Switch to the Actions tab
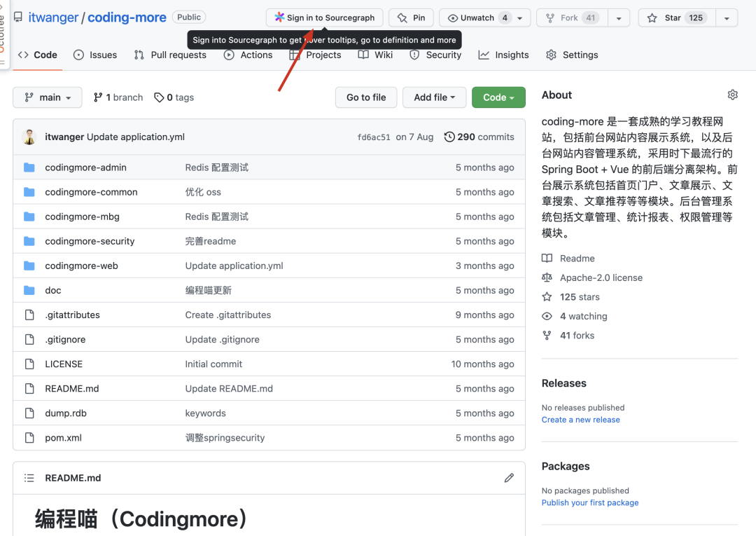This screenshot has height=536, width=756. point(248,55)
